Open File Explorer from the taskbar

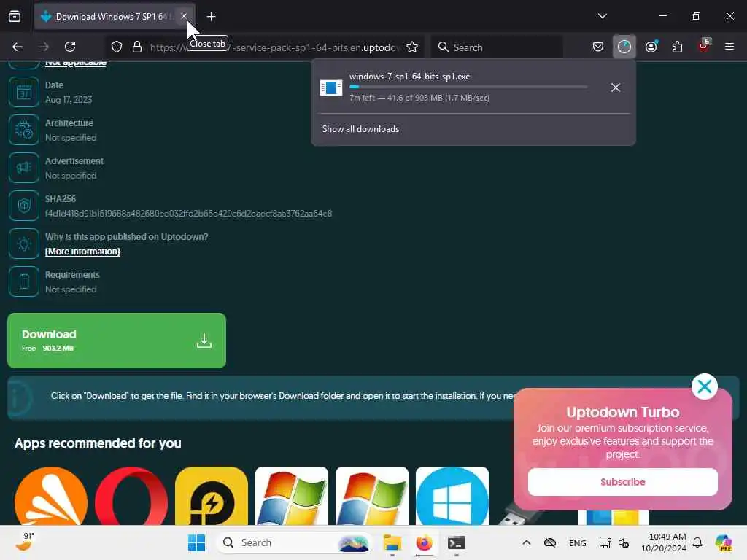(x=392, y=542)
